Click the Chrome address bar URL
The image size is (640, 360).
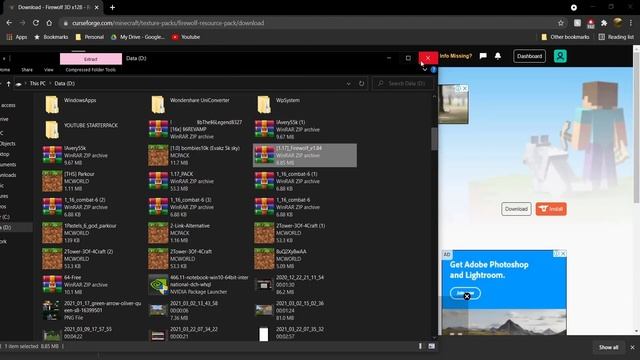point(168,23)
